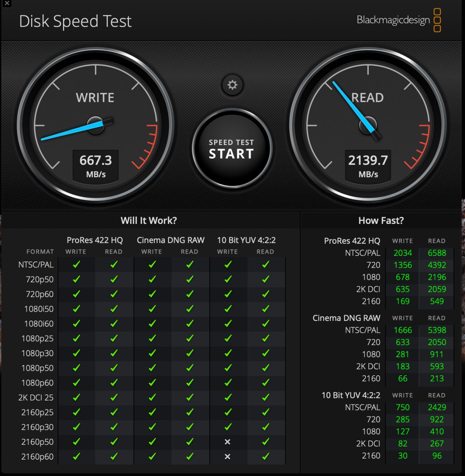Click NTSC/PAL ProRes 422 HQ write checkmark
Viewport: 465px width, 476px height.
pyautogui.click(x=77, y=264)
